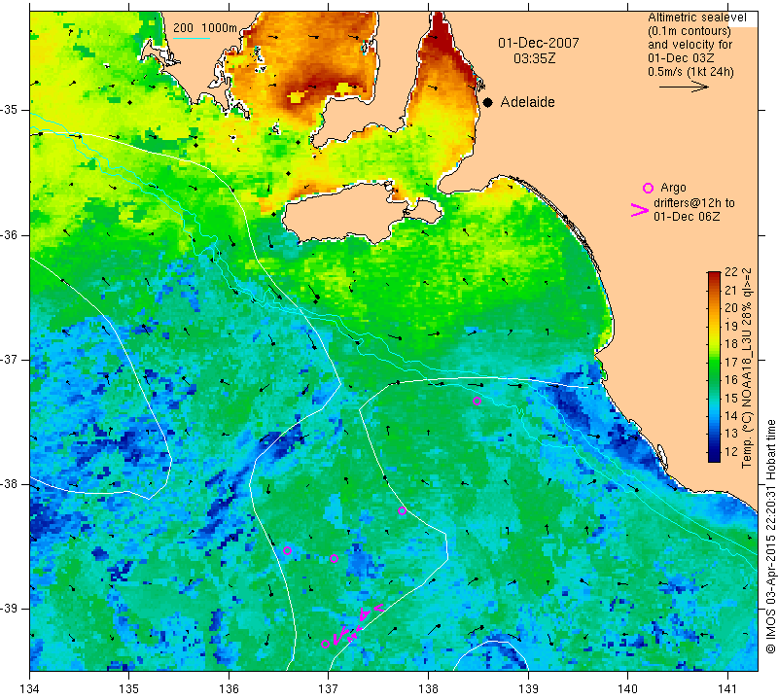Click the 03:35Z time text
778x700 pixels.
pyautogui.click(x=534, y=58)
